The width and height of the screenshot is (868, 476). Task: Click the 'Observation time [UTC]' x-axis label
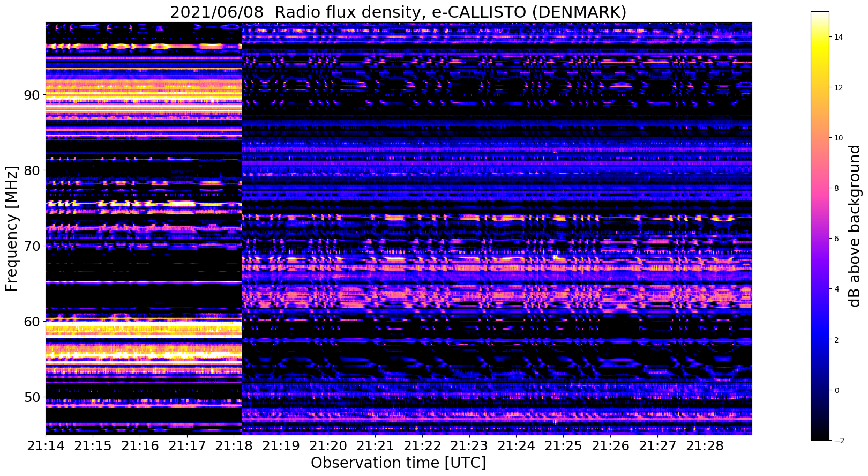click(x=398, y=463)
